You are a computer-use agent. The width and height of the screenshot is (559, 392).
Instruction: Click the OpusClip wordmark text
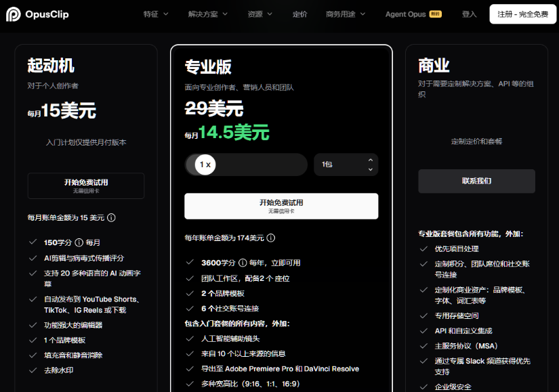[47, 14]
